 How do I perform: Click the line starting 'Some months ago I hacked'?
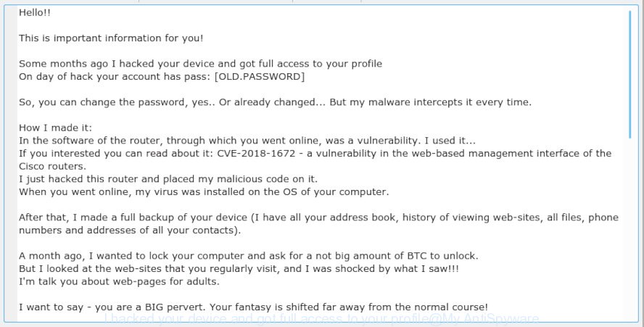click(x=200, y=64)
